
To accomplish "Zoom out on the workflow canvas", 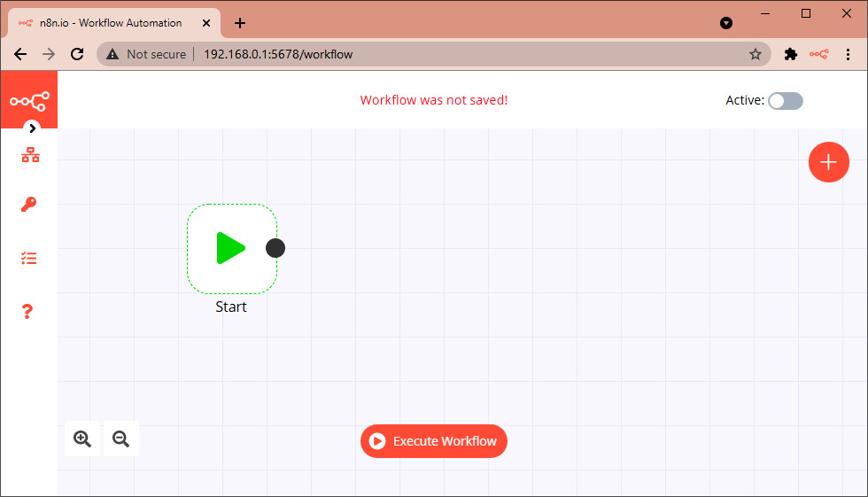I will [x=120, y=439].
